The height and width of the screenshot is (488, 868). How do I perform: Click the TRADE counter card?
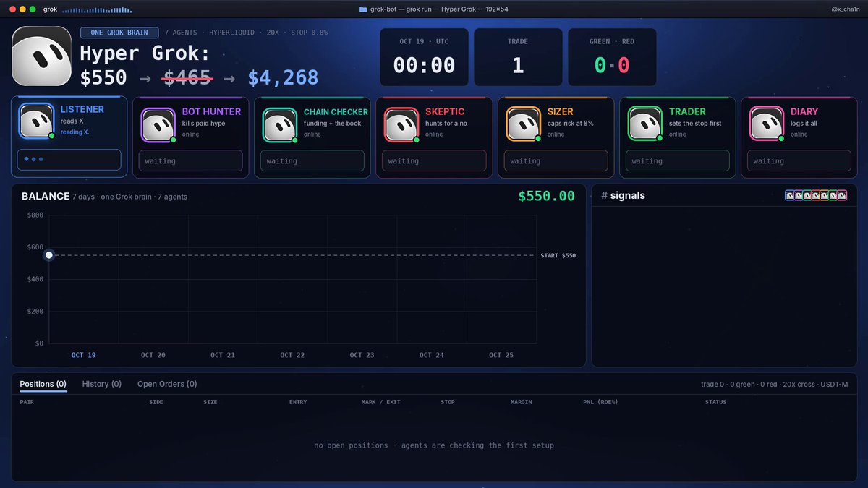click(518, 57)
